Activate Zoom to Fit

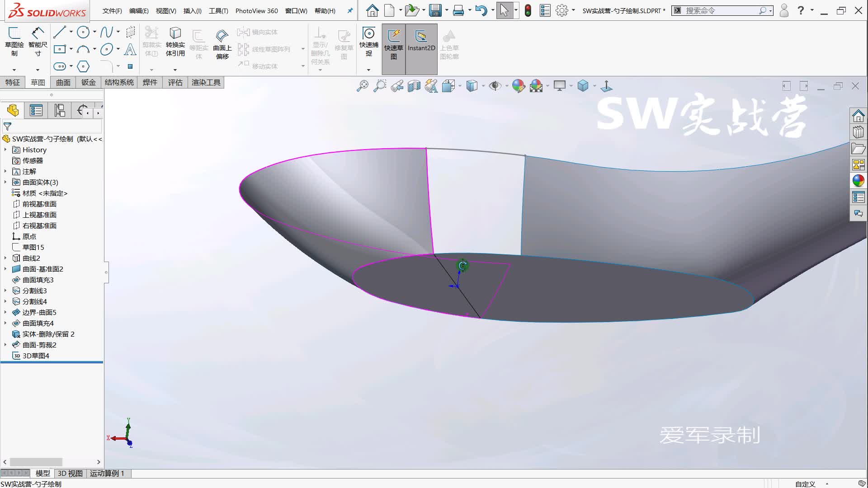[x=362, y=86]
